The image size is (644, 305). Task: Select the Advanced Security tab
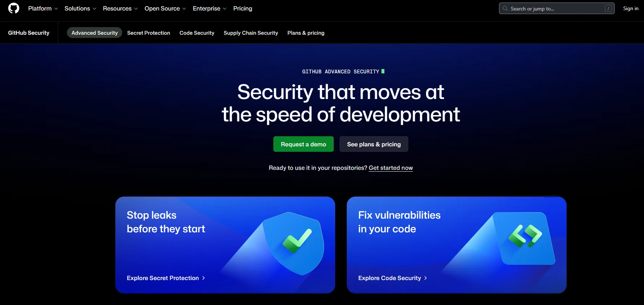coord(94,33)
